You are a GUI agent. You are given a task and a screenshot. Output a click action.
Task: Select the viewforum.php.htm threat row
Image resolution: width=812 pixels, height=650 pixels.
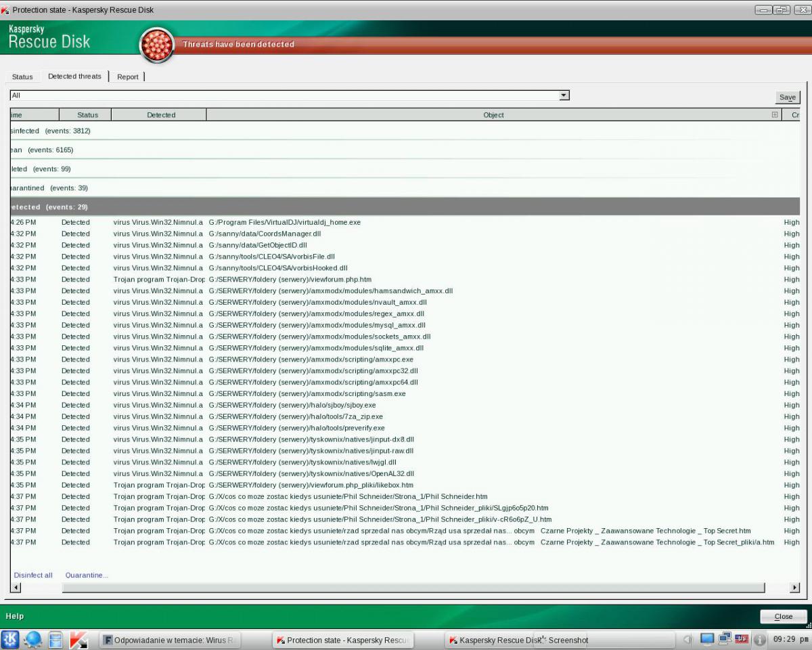pos(405,279)
